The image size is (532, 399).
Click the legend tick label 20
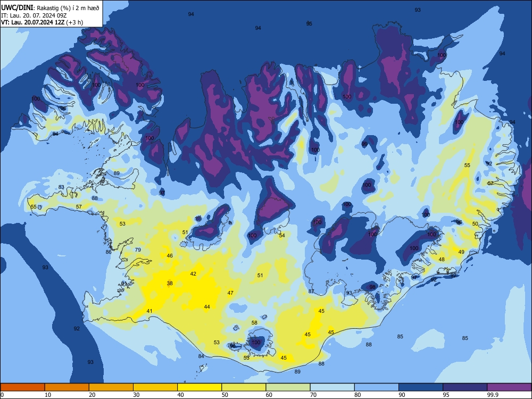[x=92, y=395]
